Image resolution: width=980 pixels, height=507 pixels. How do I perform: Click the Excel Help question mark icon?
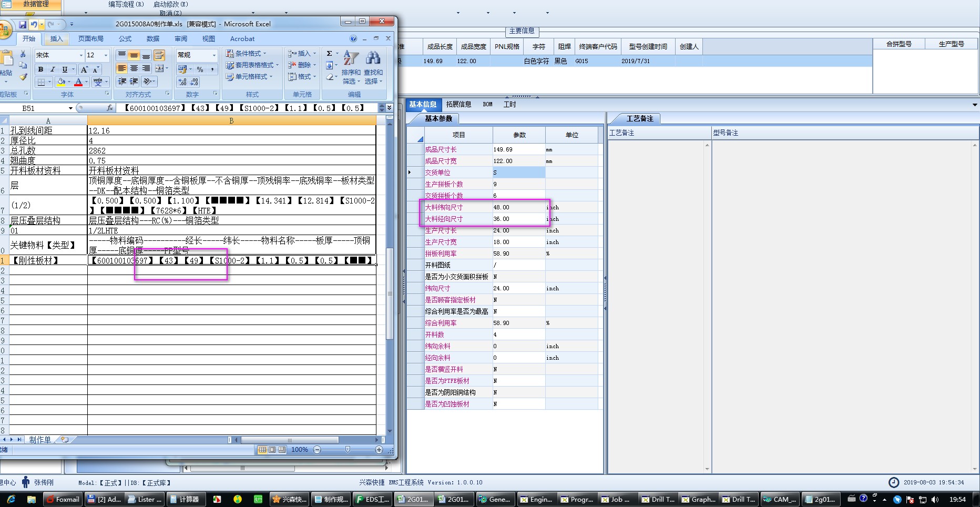[x=353, y=38]
